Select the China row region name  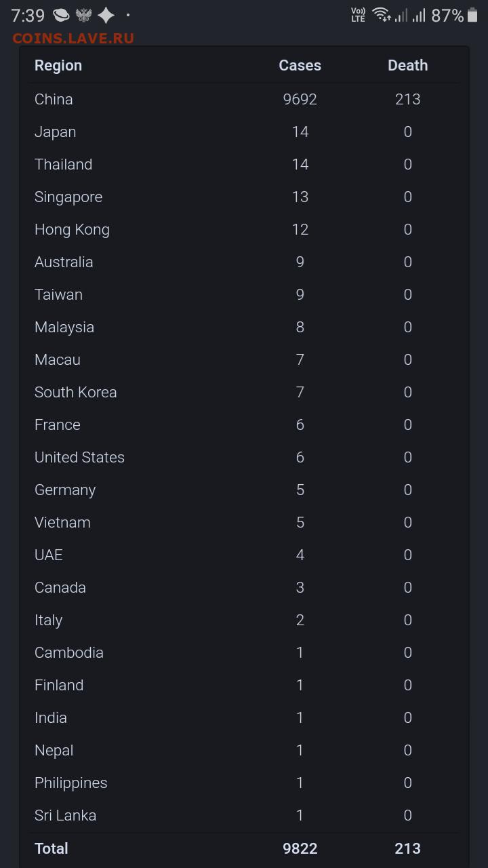click(54, 99)
